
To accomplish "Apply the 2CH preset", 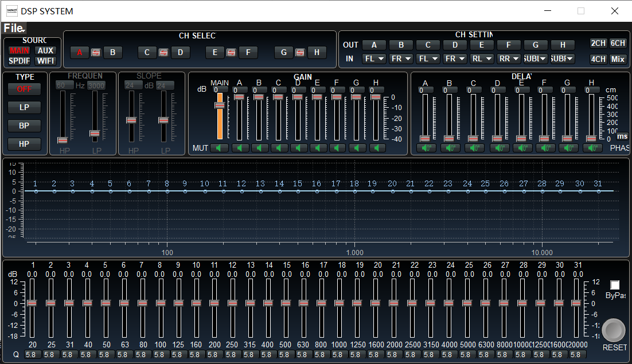I will 598,43.
